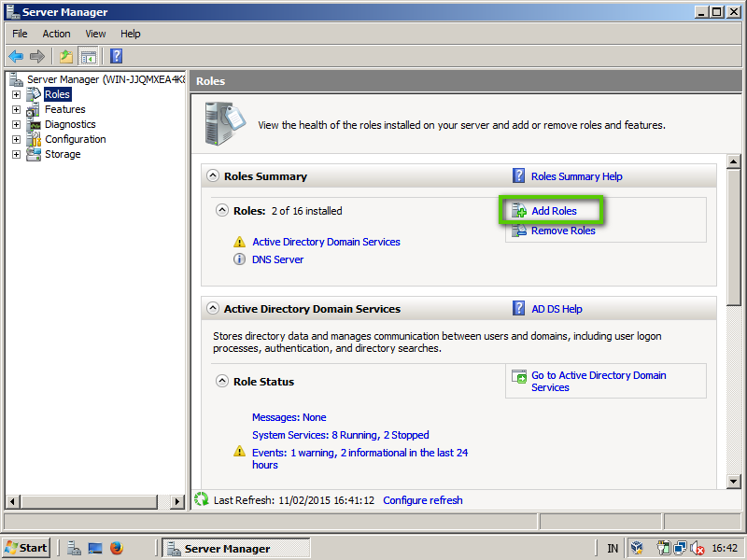Select the Roles tree item
This screenshot has height=560, width=747.
point(57,94)
